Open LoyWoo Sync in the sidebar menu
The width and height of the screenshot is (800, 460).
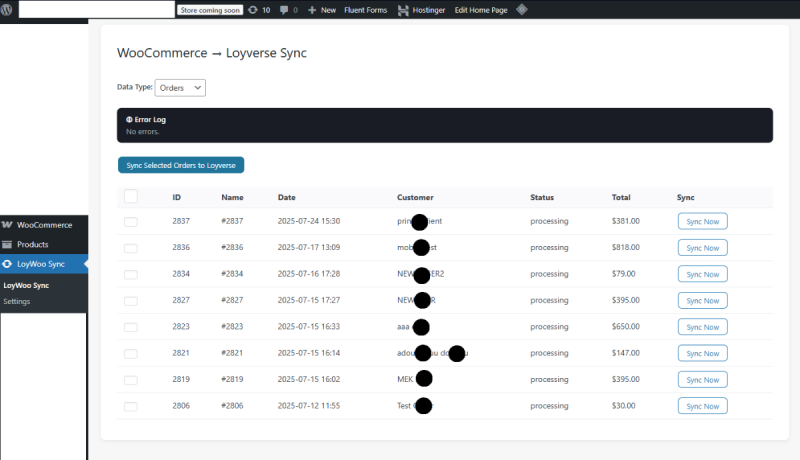[x=41, y=264]
